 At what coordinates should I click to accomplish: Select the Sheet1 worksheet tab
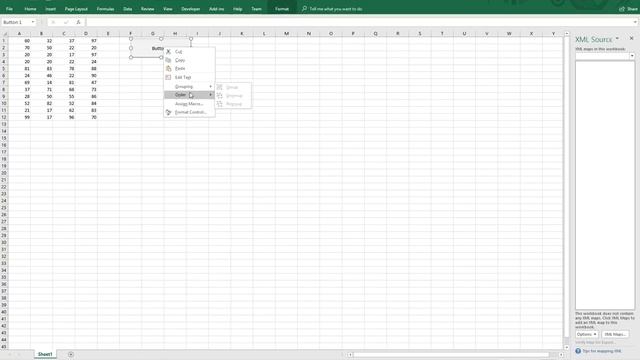coord(45,354)
